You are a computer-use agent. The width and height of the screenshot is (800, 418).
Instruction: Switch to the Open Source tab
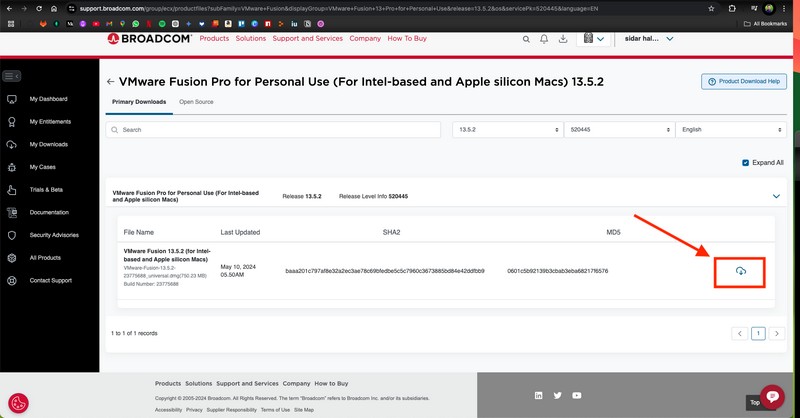coord(196,102)
